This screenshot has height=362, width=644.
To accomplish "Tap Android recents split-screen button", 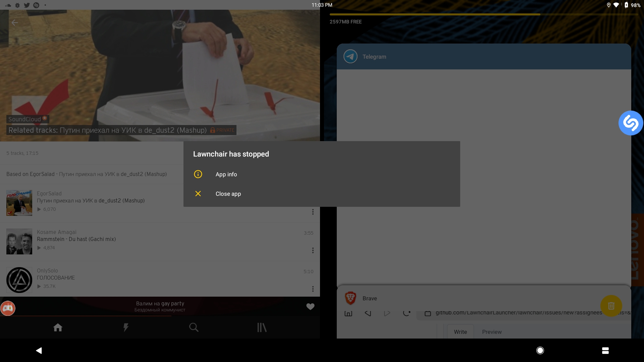I will tap(605, 351).
